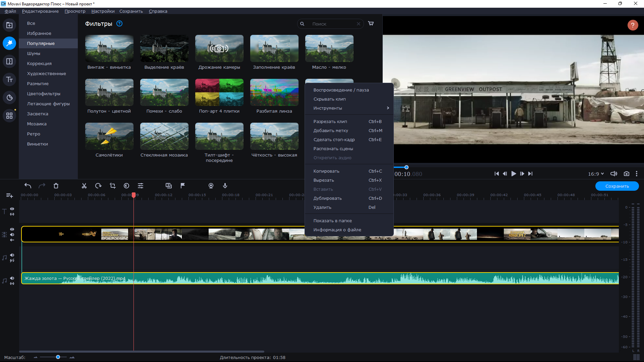Toggle title track visibility eye

[12, 209]
